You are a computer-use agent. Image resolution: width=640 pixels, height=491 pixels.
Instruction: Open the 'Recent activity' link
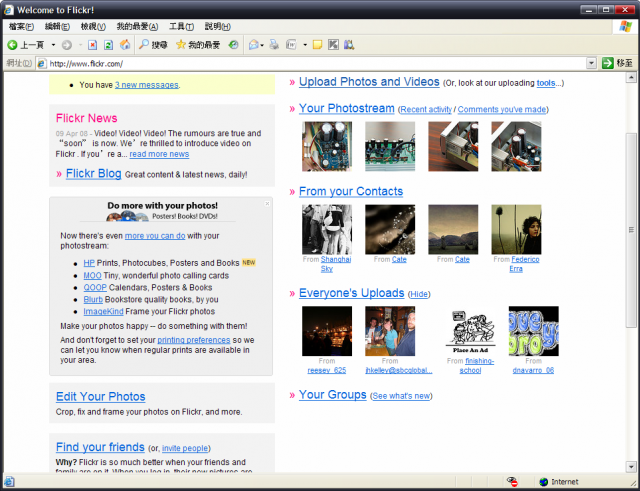426,109
